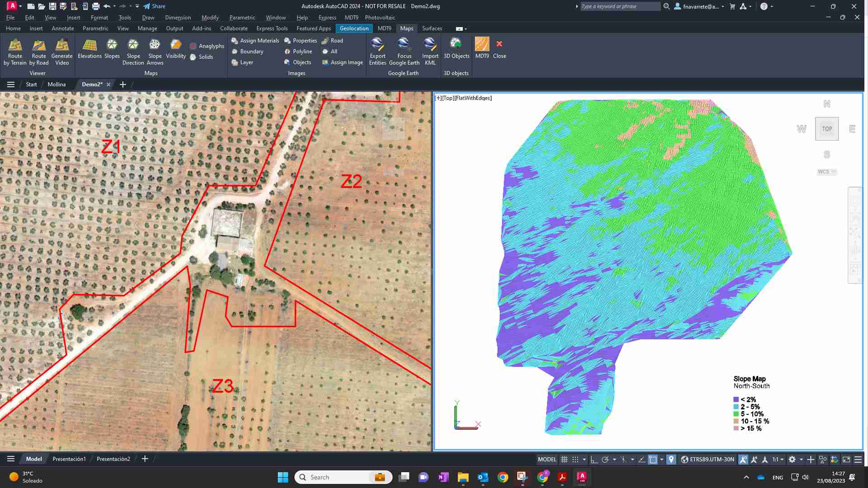Toggle geographic location marker in status bar
Viewport: 868px width, 488px height.
[671, 460]
